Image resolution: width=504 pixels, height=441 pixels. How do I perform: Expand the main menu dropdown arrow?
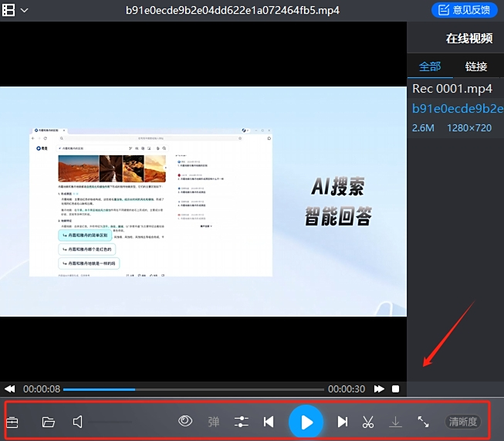24,10
